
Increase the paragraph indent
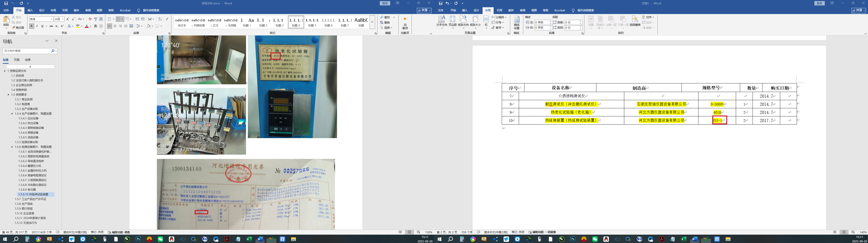pos(143,19)
